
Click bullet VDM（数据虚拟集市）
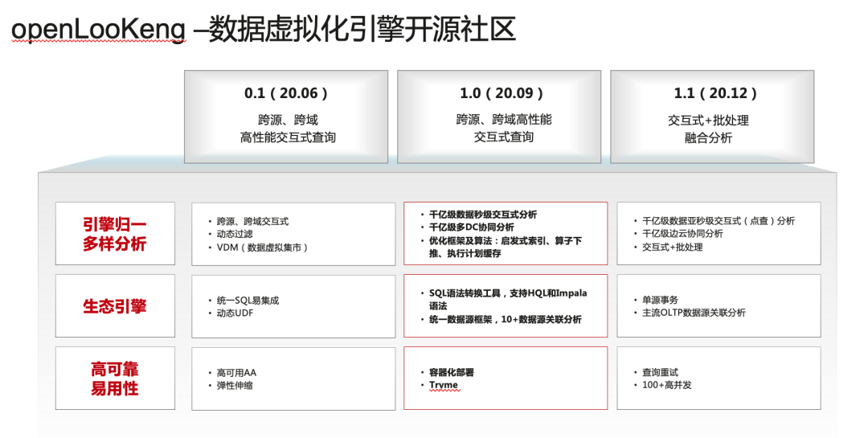click(262, 248)
